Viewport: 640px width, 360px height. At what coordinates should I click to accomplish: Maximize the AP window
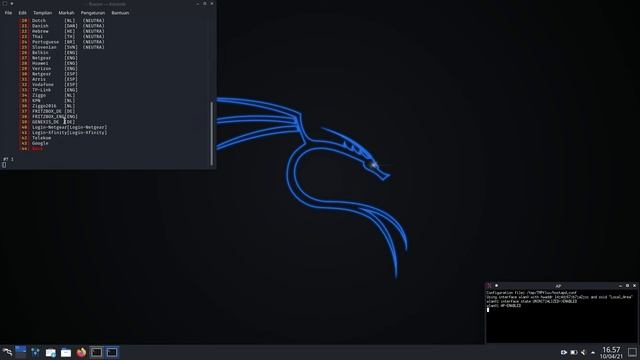click(x=627, y=286)
